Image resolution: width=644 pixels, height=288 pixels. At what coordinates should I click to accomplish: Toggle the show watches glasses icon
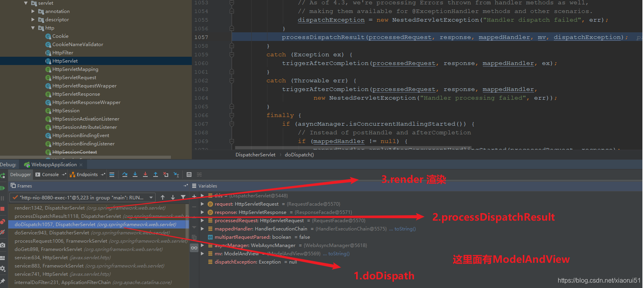[x=194, y=248]
